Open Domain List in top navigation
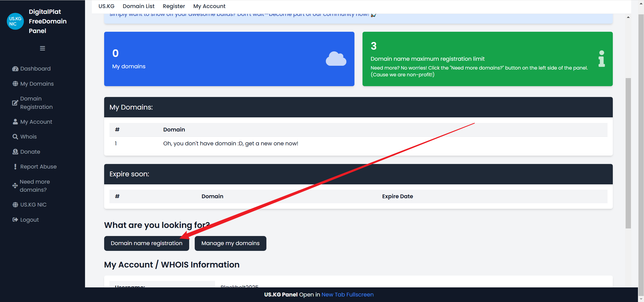644x302 pixels. pos(139,6)
